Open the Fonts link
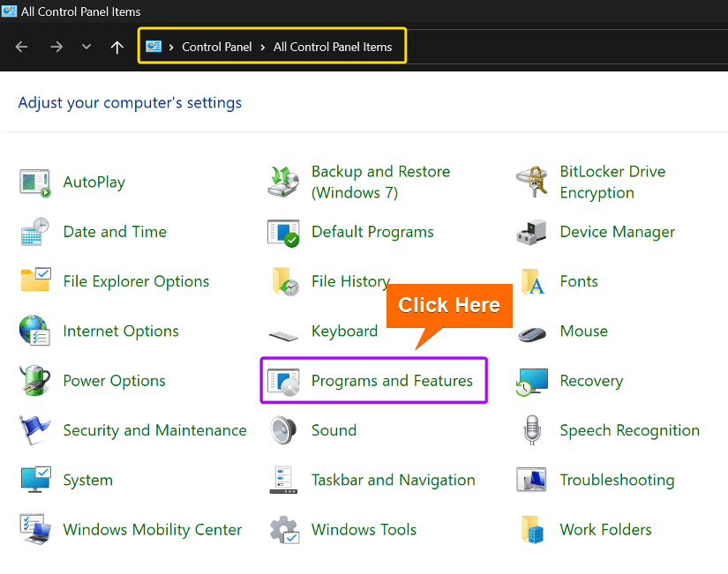The image size is (728, 574). pos(579,281)
